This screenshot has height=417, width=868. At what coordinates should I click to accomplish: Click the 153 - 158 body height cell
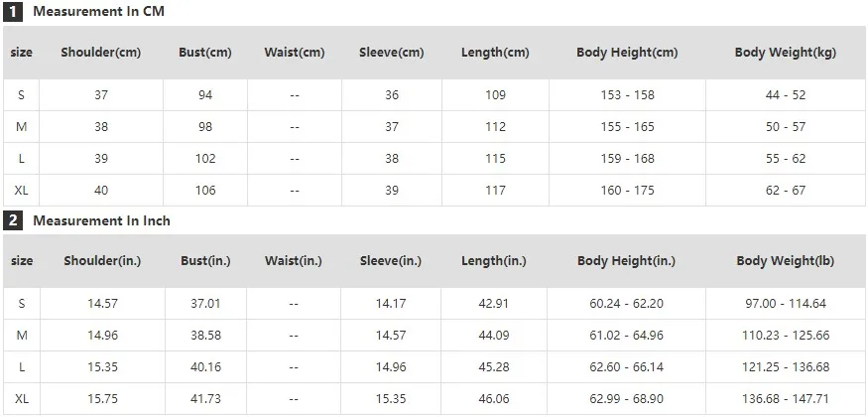(x=627, y=95)
